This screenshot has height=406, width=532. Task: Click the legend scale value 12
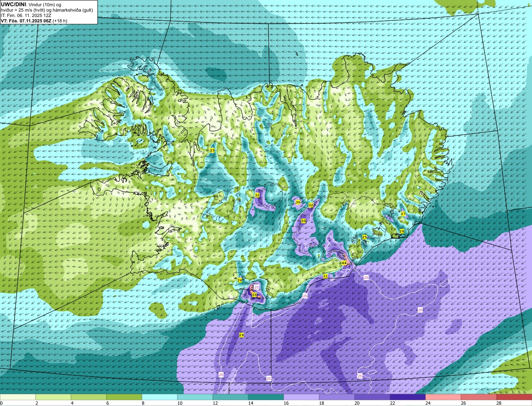coord(214,403)
